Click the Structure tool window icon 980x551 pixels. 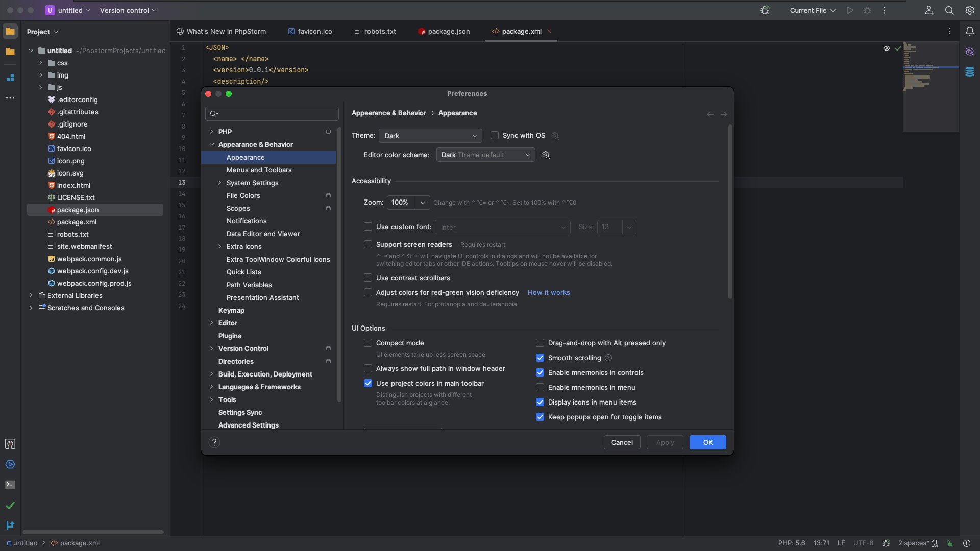point(10,78)
